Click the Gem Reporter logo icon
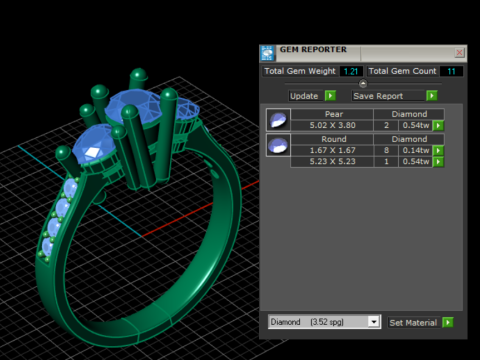The height and width of the screenshot is (360, 480). tap(267, 53)
